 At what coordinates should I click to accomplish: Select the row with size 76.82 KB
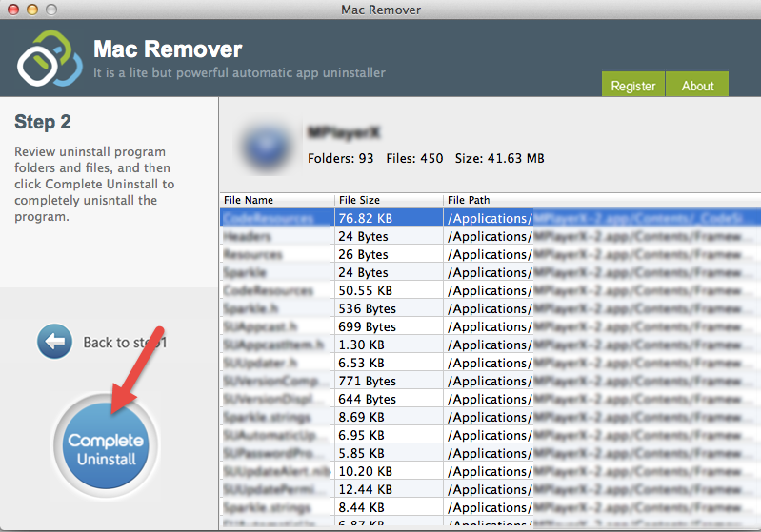point(491,218)
